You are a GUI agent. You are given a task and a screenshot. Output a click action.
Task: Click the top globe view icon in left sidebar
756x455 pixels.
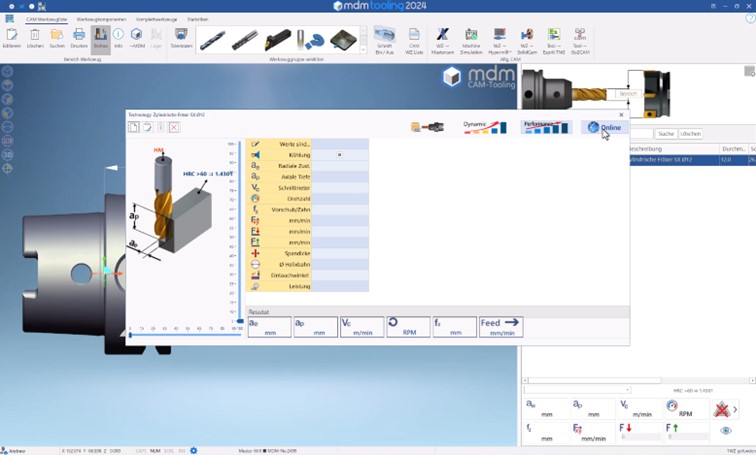click(7, 72)
